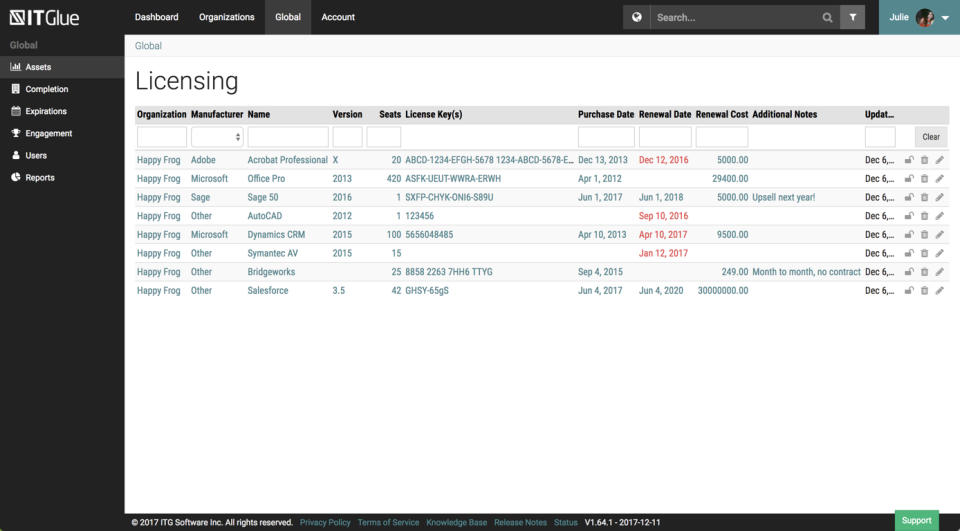The width and height of the screenshot is (960, 531).
Task: Open the globe icon beside search
Action: [637, 17]
